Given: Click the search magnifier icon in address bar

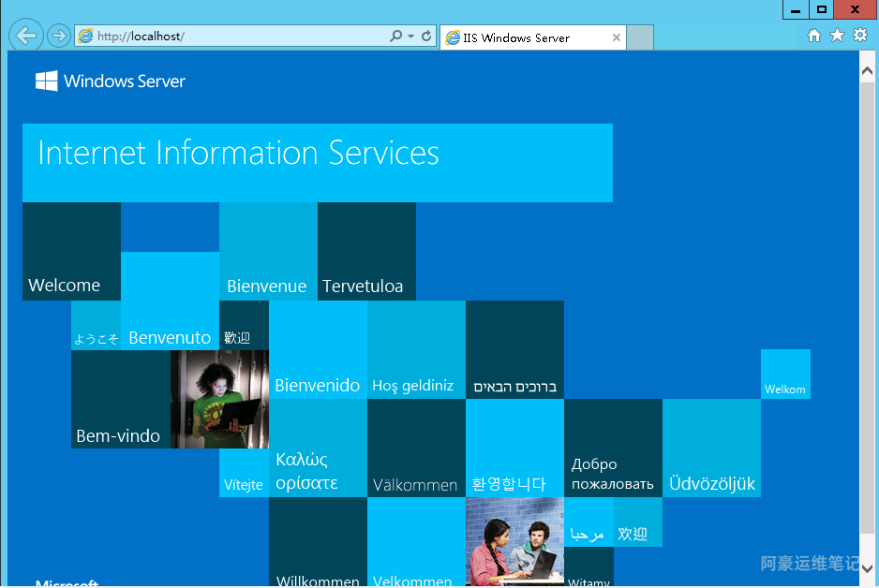Looking at the screenshot, I should (x=396, y=37).
